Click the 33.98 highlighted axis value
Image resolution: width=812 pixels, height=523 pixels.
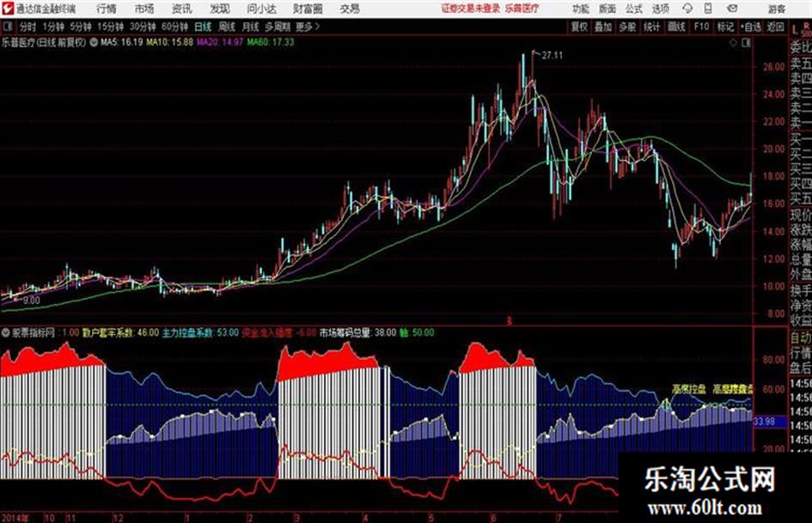click(765, 422)
